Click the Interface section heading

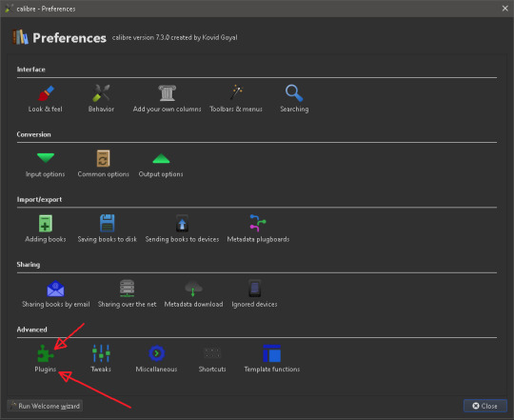(31, 70)
